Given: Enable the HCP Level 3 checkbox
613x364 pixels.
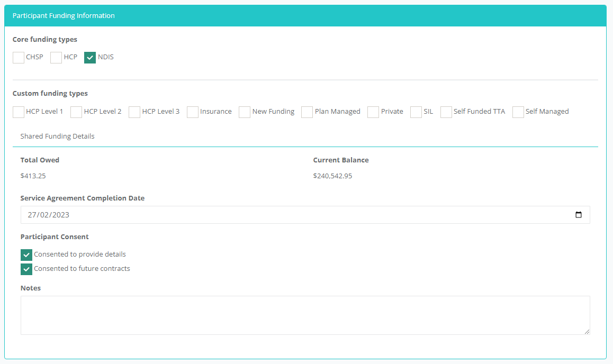Looking at the screenshot, I should pos(134,112).
